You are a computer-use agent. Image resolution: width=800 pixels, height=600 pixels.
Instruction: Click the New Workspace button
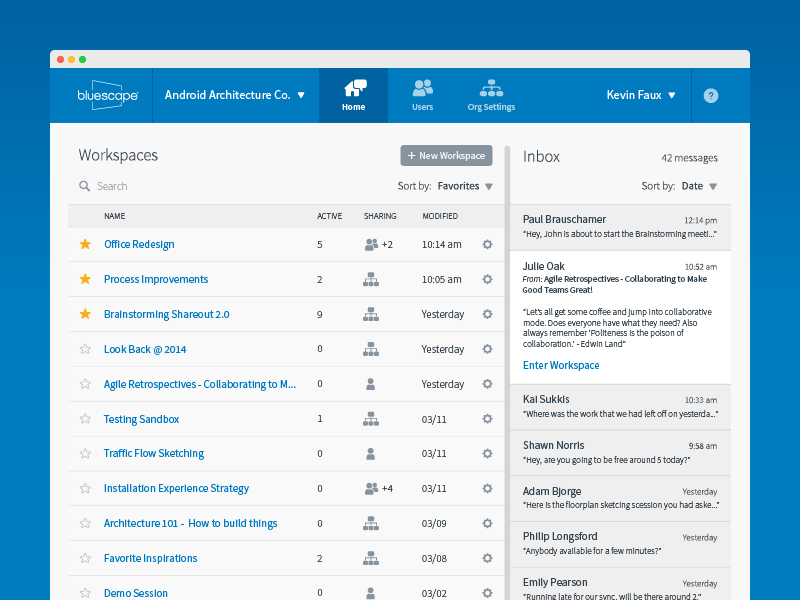pos(446,155)
